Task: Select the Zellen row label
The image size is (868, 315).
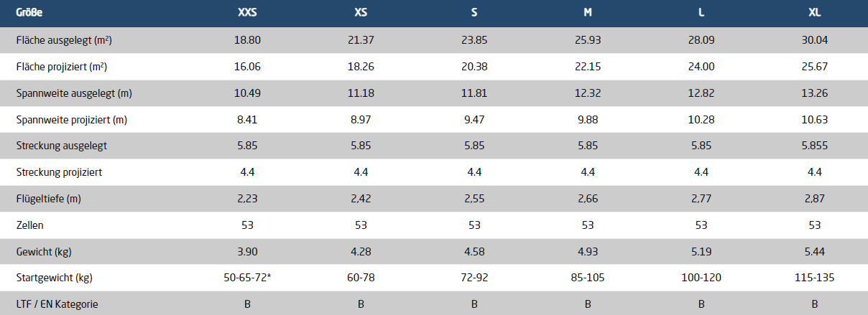Action: 30,225
